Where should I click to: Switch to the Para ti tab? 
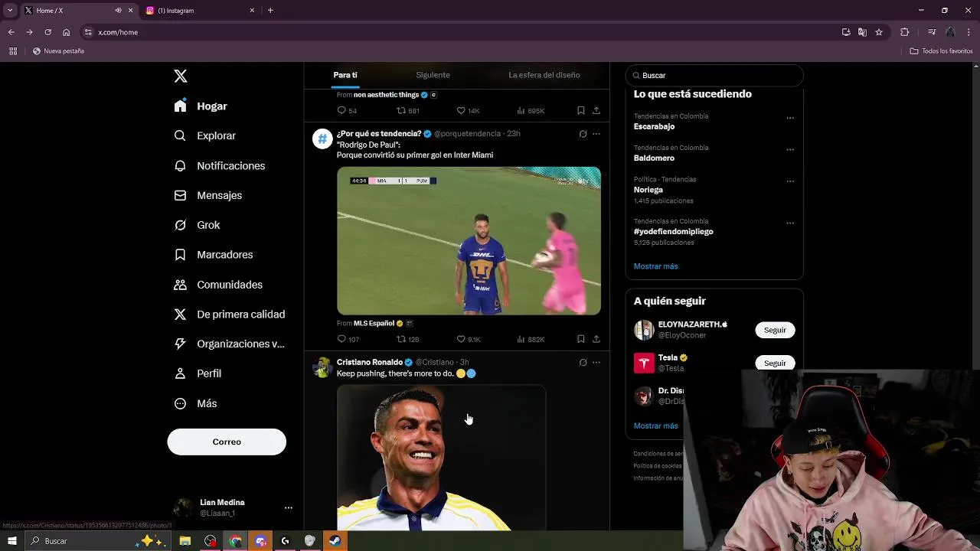(x=345, y=75)
